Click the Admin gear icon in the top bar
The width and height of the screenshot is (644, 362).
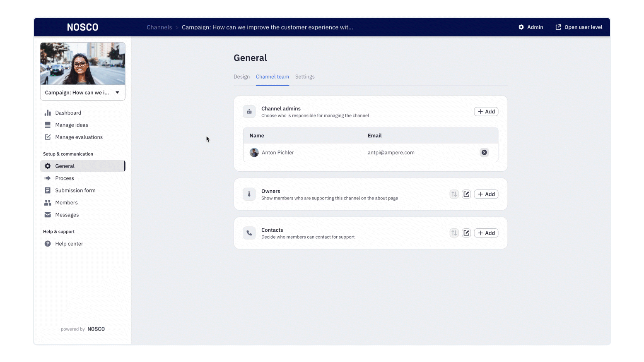(521, 27)
